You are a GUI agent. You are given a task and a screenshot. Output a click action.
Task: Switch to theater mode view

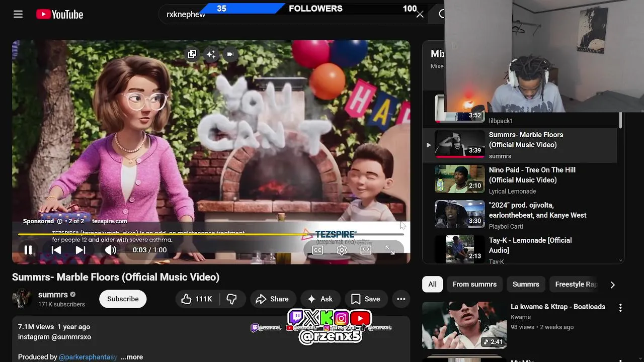366,250
